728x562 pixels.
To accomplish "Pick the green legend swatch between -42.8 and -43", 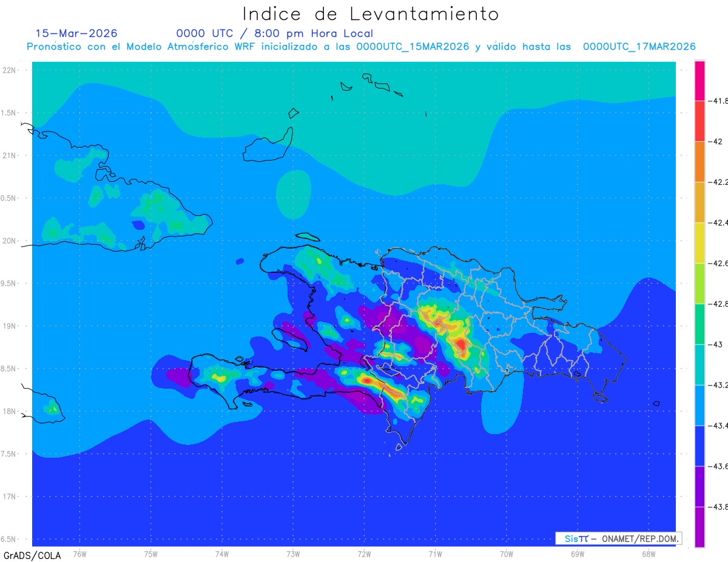I will (699, 324).
